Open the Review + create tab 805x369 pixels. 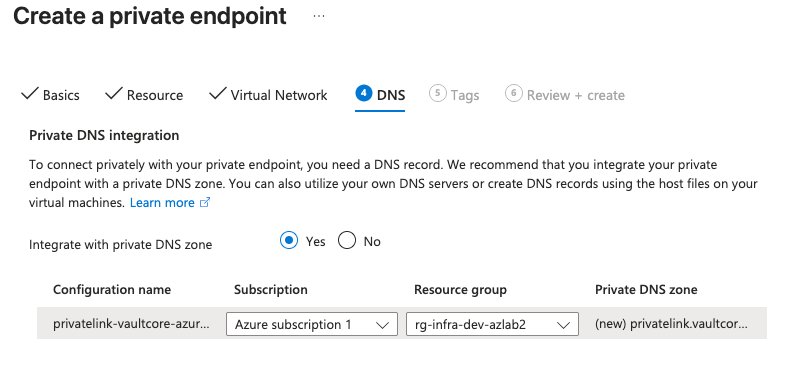[x=565, y=95]
